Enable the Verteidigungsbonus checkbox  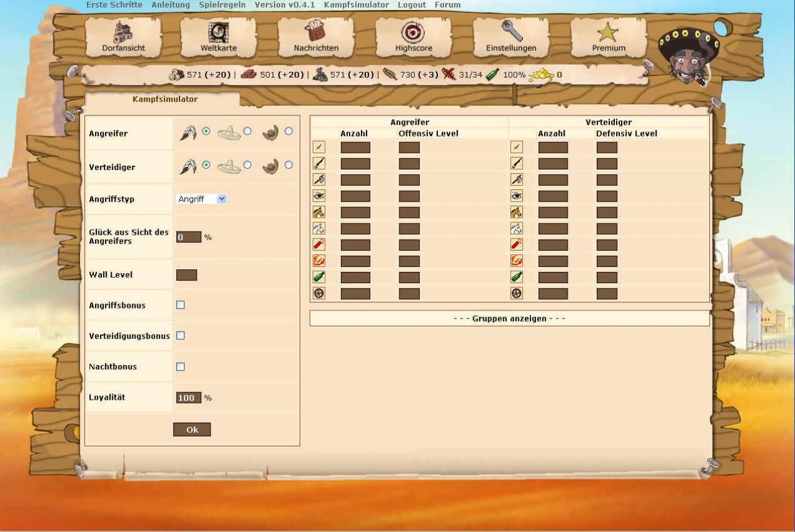[x=181, y=335]
